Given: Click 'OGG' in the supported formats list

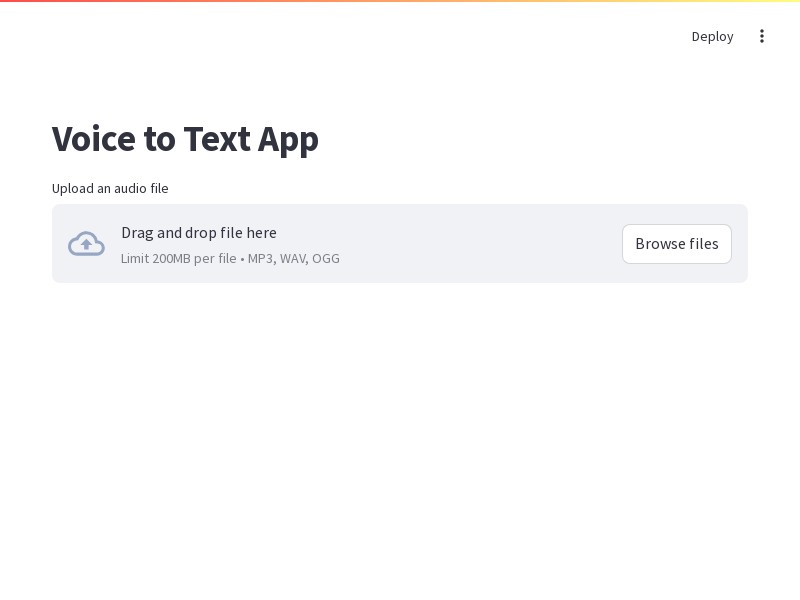Looking at the screenshot, I should point(326,259).
